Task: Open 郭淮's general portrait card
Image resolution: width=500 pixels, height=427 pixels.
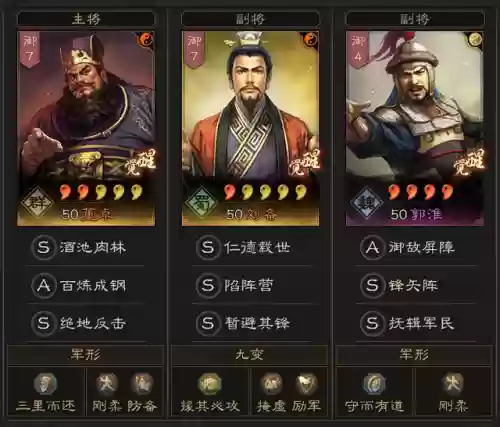Action: 415,128
